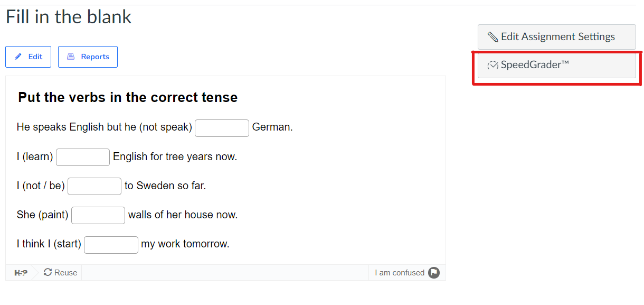Click the pencil-ruler icon on Edit Assignment Settings
This screenshot has width=644, height=305.
click(493, 37)
